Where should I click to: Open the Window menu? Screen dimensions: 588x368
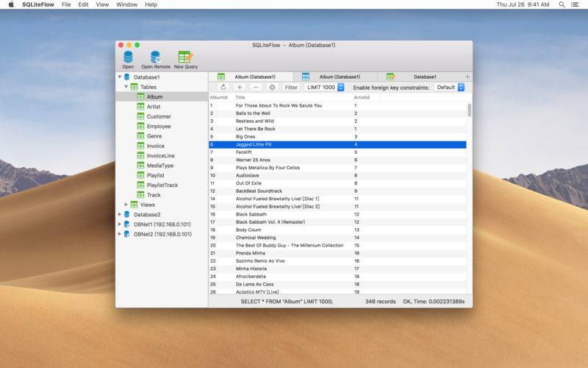pyautogui.click(x=126, y=4)
